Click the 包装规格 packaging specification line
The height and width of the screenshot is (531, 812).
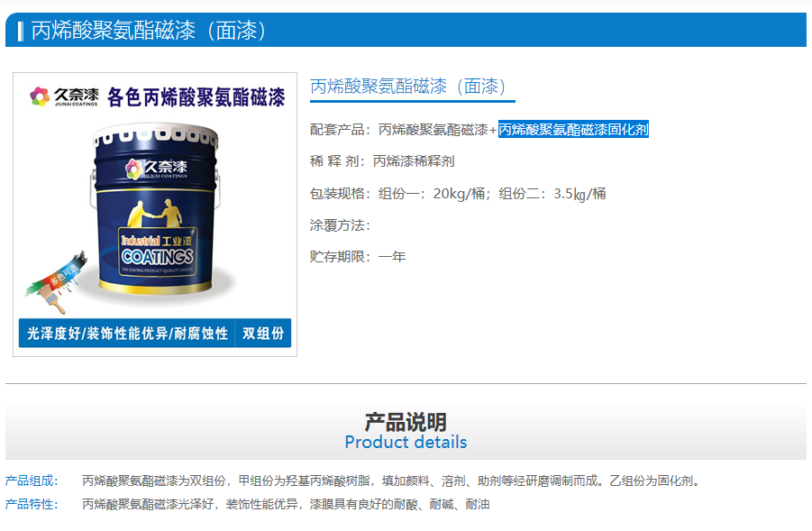pyautogui.click(x=458, y=194)
